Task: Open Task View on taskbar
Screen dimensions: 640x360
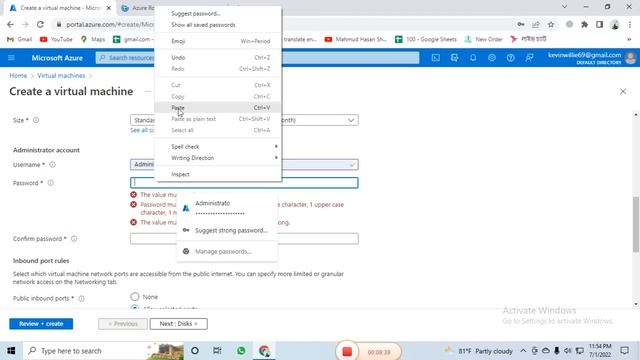Action: coord(217,351)
